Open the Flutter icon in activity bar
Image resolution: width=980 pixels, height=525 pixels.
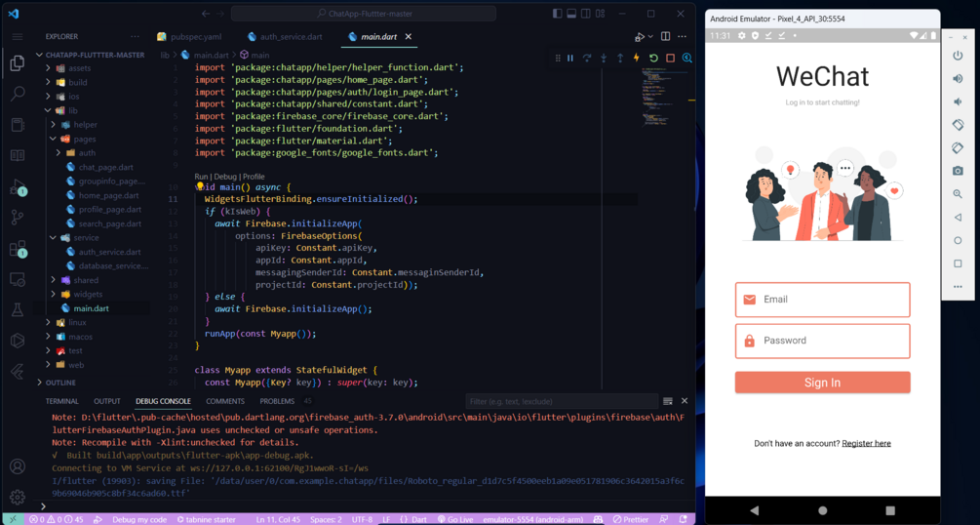point(18,371)
